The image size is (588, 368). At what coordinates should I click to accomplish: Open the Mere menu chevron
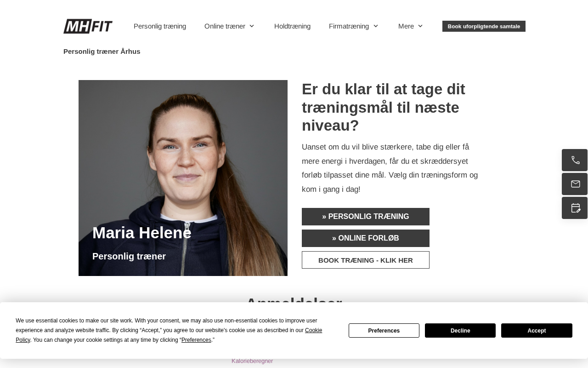coord(420,26)
